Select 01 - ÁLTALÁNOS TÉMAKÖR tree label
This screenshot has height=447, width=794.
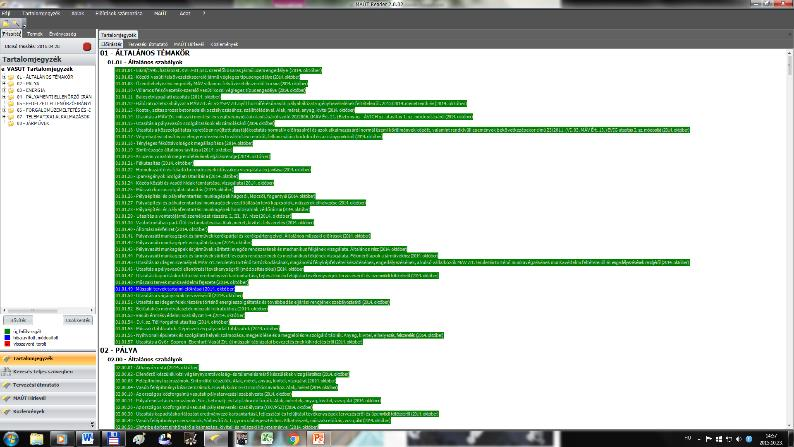coord(45,77)
